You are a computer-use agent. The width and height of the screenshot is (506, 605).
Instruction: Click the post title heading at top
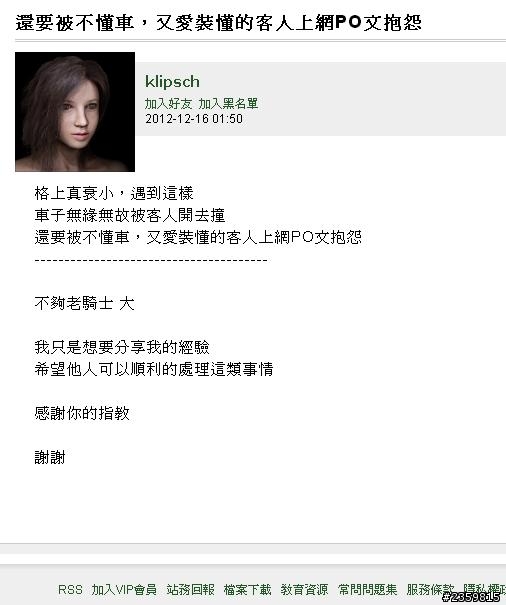click(x=218, y=23)
